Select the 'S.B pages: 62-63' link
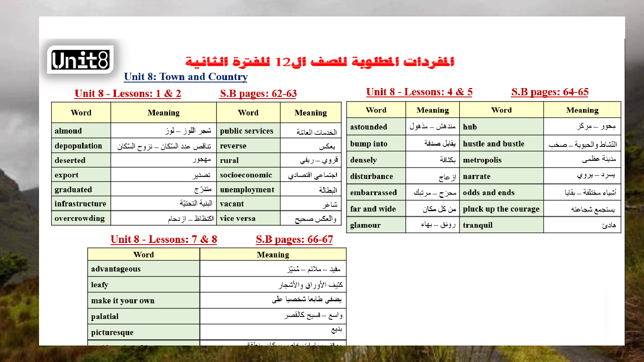 (x=258, y=94)
